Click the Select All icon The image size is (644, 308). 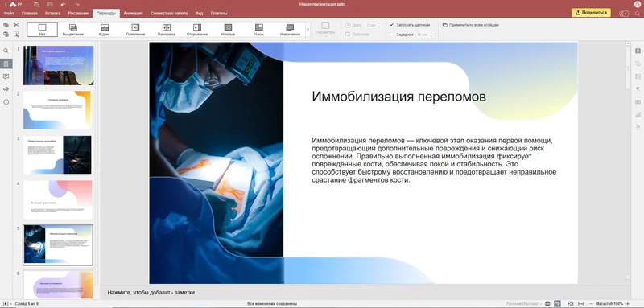16,35
